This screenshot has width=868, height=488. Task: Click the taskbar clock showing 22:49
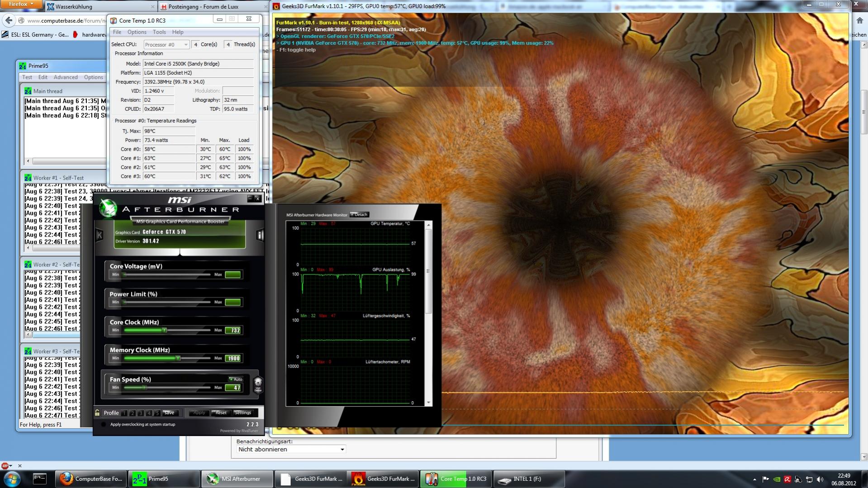pyautogui.click(x=844, y=479)
